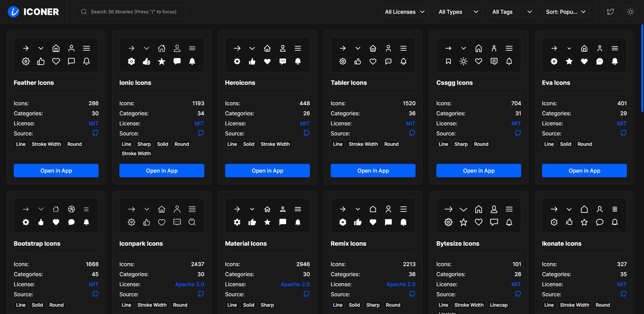Select Sharp tag on Ionic Icons
Viewport: 644px width, 314px height.
click(144, 144)
